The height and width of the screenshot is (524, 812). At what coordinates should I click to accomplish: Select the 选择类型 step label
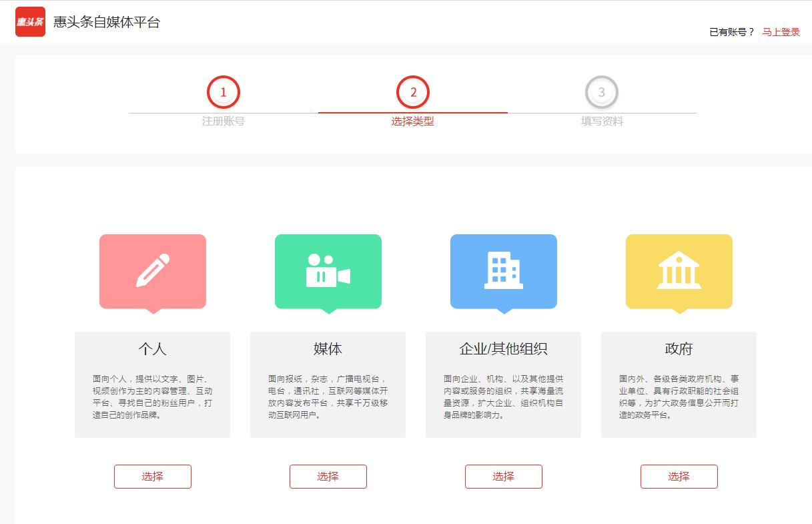click(414, 122)
